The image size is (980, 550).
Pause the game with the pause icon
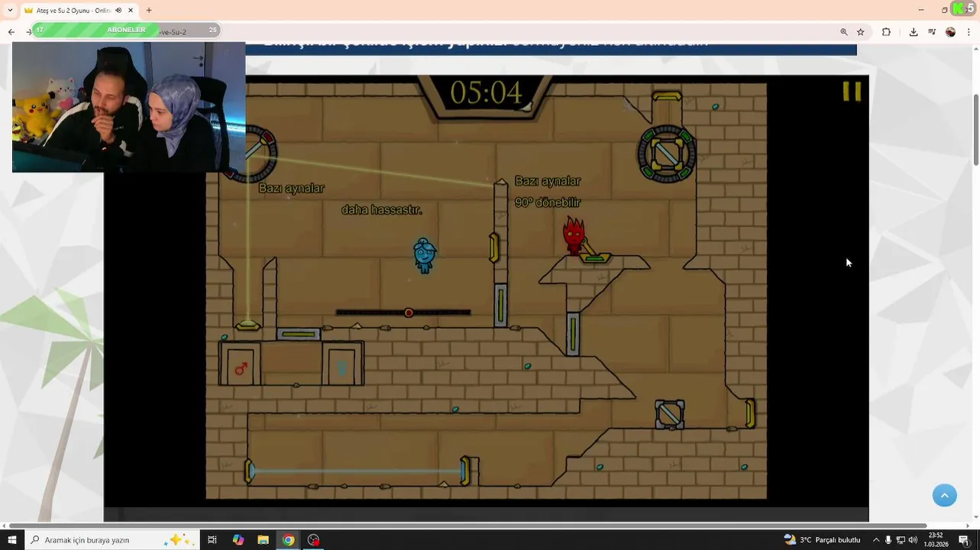pyautogui.click(x=852, y=92)
